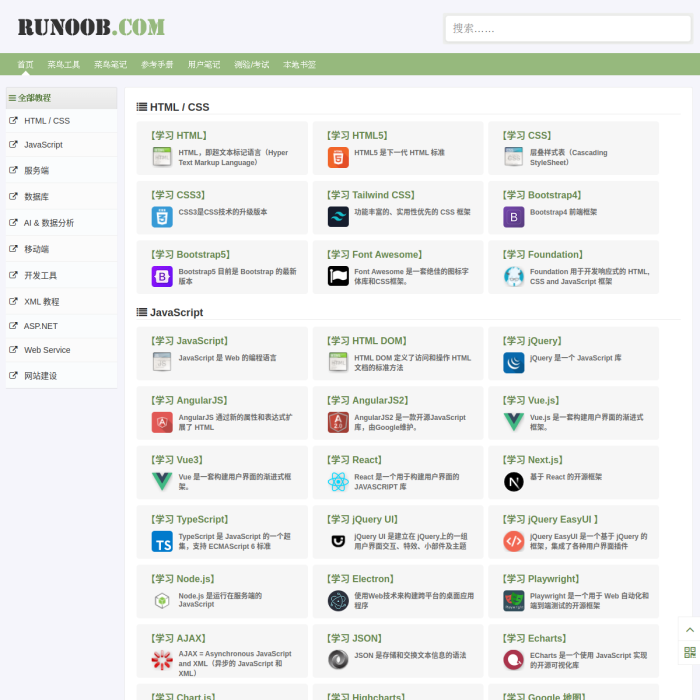Open the Tailwind CSS logo icon

click(x=338, y=217)
